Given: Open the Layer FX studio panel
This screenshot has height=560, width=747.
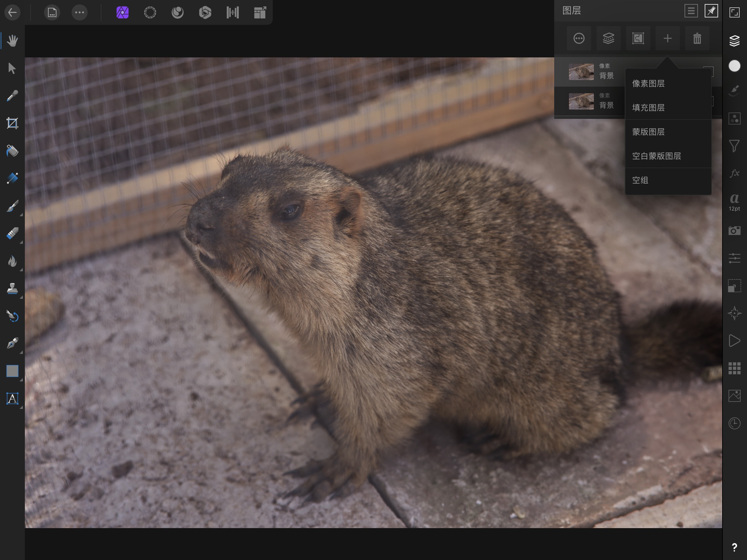Looking at the screenshot, I should click(x=735, y=174).
